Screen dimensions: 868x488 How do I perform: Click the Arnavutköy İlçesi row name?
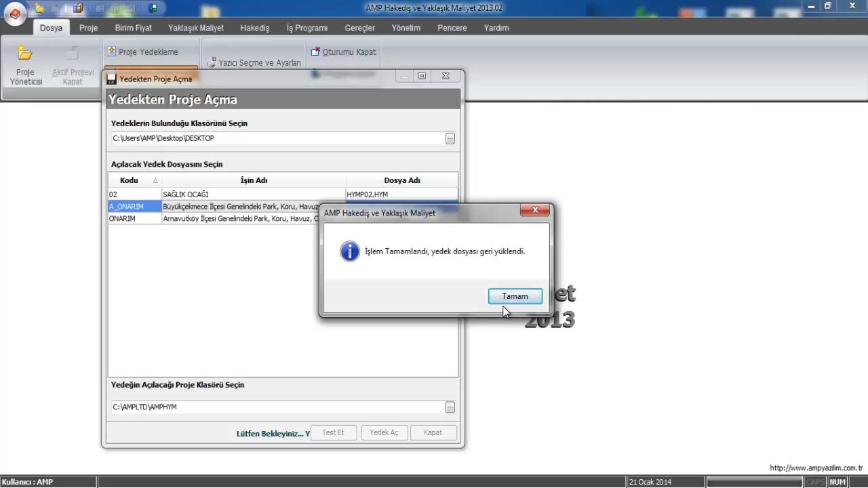pyautogui.click(x=240, y=219)
